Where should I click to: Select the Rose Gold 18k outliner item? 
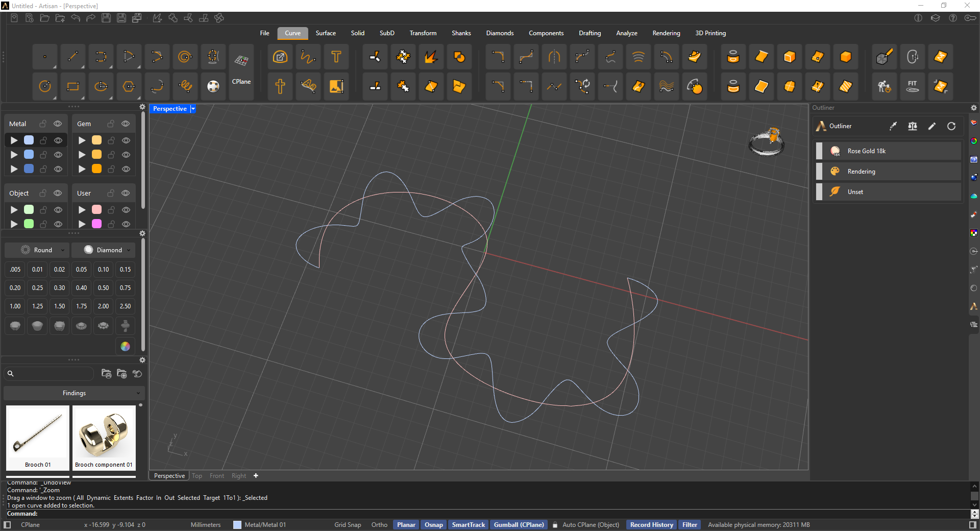(888, 151)
